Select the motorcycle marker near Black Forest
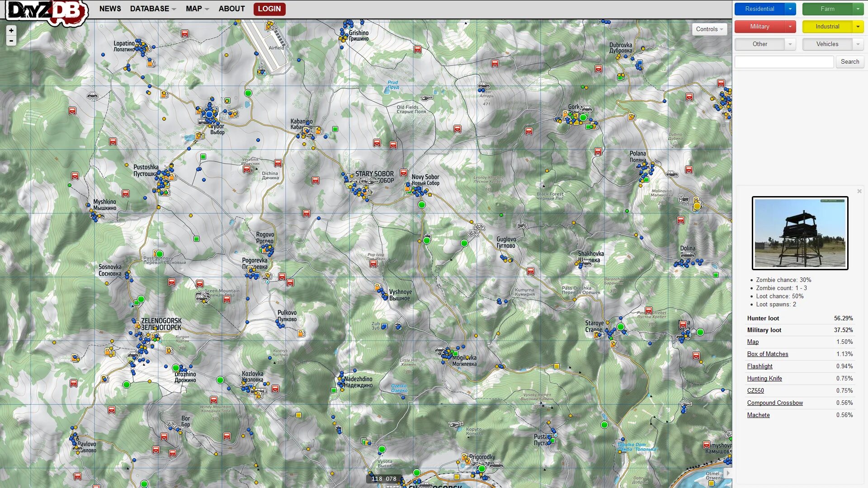This screenshot has height=488, width=868. [x=522, y=225]
